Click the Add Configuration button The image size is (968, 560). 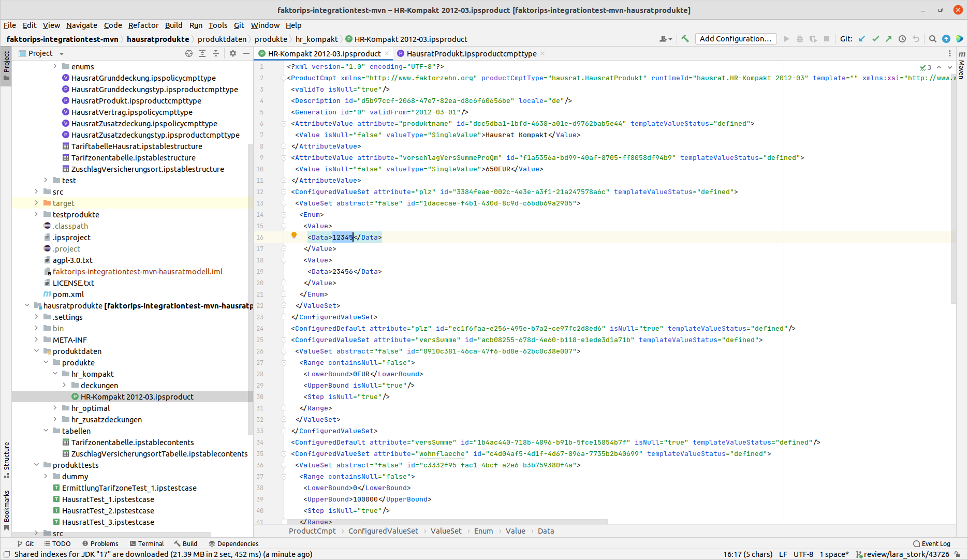click(736, 39)
